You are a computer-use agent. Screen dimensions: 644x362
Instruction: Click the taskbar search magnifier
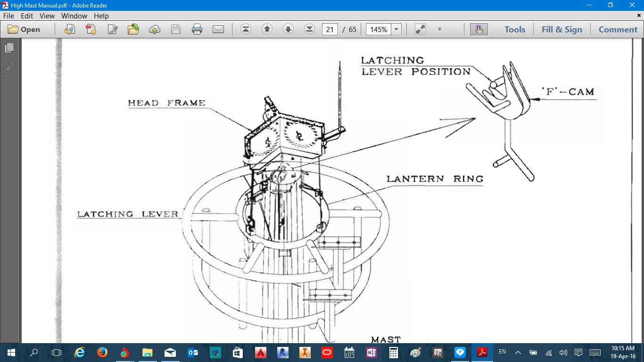[x=34, y=353]
